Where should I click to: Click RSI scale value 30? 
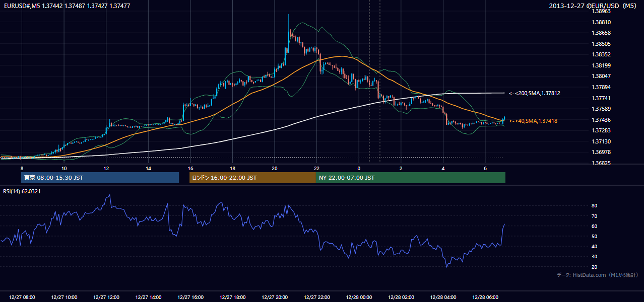tap(594, 257)
